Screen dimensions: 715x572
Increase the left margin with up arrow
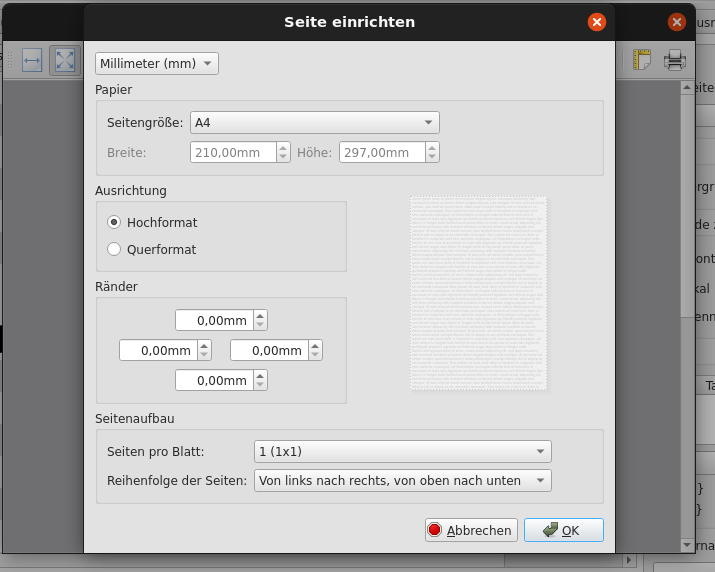[204, 345]
